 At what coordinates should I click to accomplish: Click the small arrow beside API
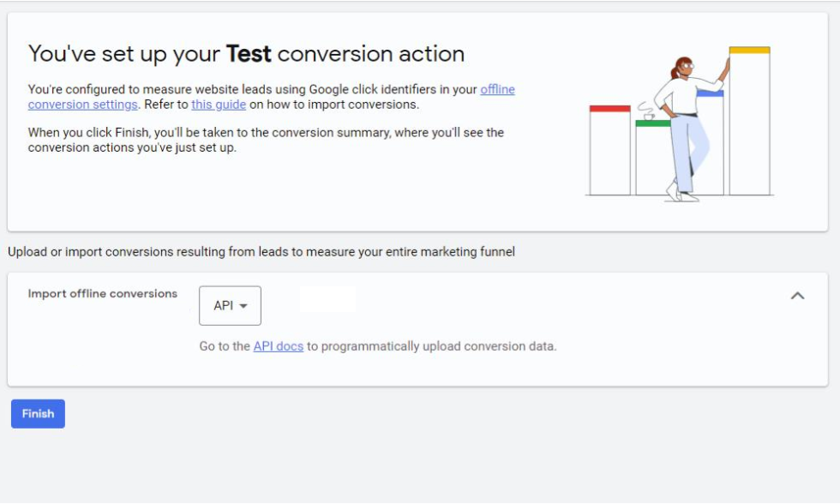pos(244,307)
